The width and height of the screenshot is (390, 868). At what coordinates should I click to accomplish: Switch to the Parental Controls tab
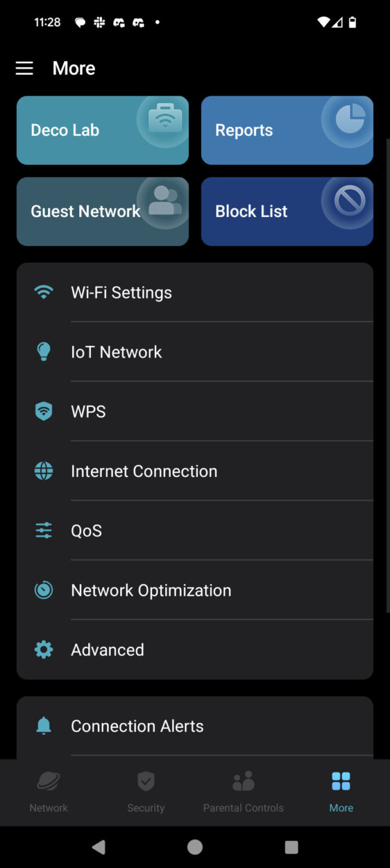[x=244, y=791]
